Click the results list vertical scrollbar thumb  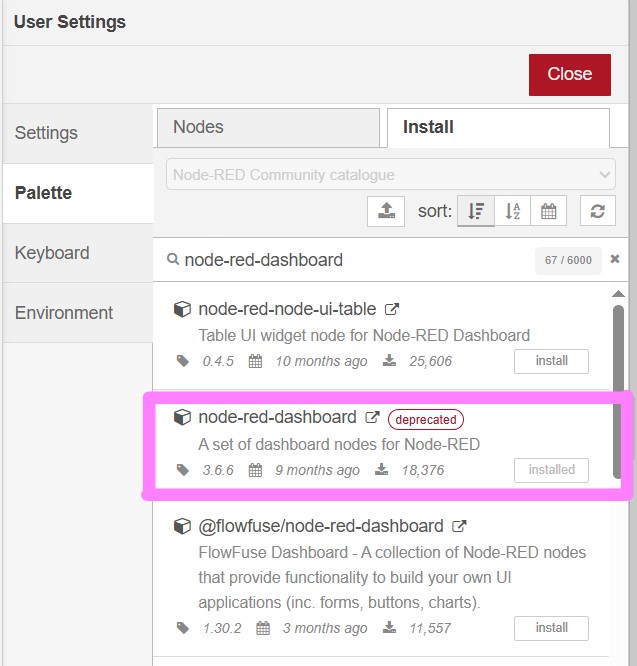point(618,392)
